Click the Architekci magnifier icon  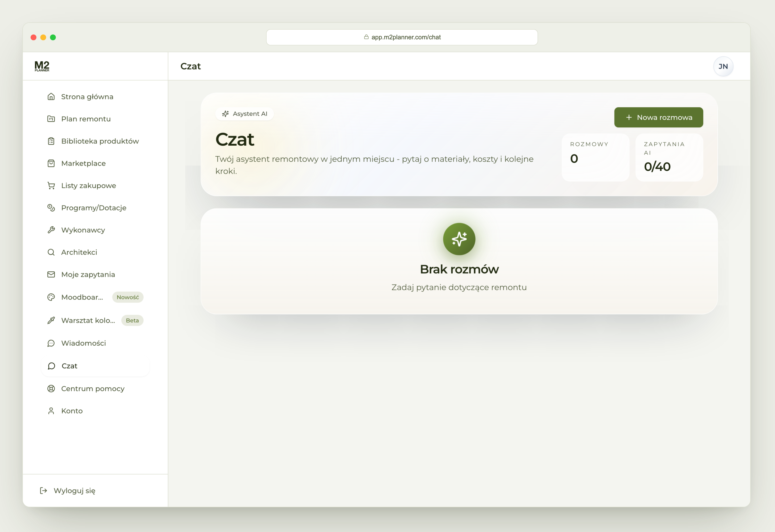click(x=51, y=252)
